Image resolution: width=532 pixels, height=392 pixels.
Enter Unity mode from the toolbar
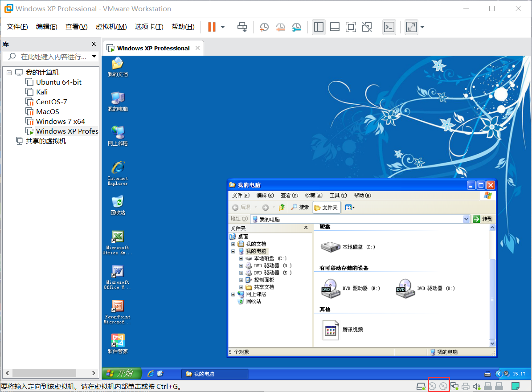[367, 27]
